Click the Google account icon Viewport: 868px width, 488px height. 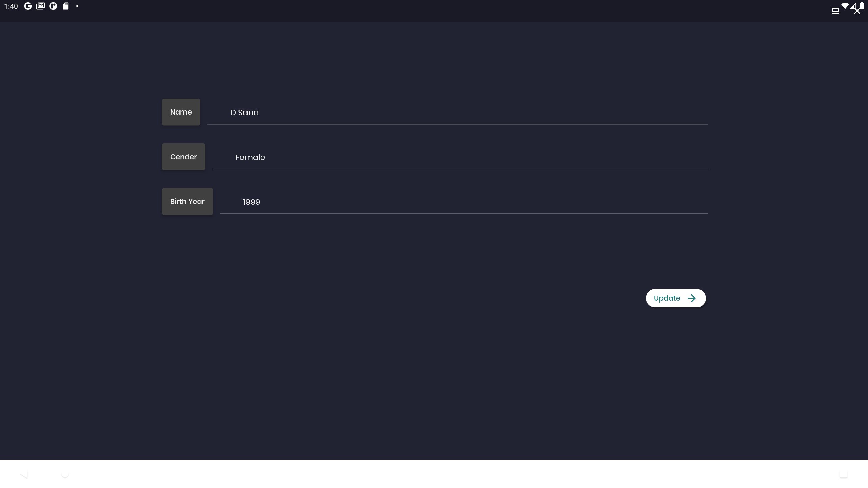pos(28,6)
